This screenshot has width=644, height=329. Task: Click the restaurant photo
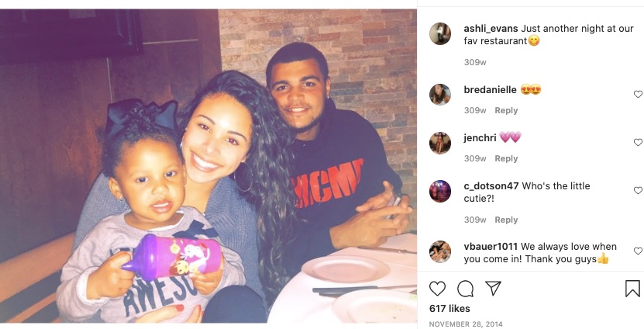208,166
